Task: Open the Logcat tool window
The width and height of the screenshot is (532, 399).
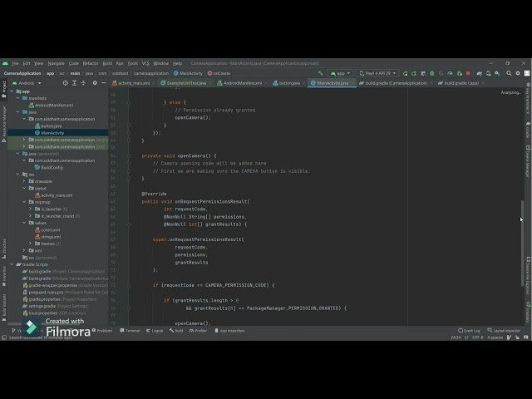Action: 155,331
